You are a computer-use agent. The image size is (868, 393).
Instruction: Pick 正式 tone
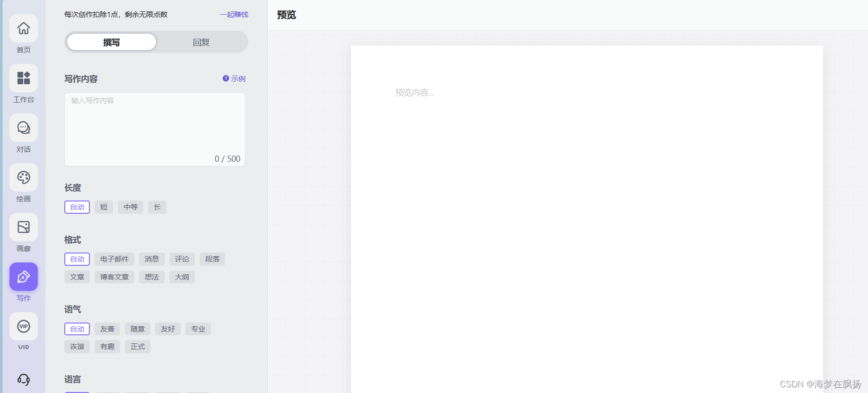[138, 347]
